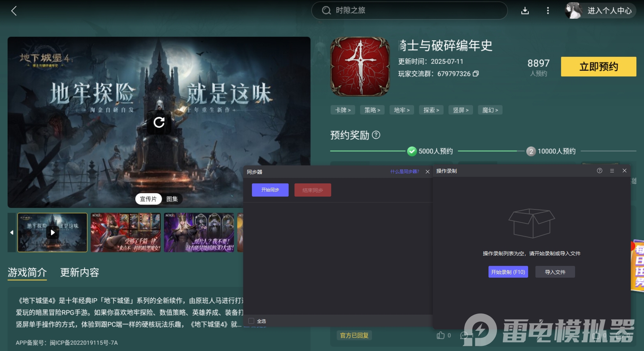Open the 策略 tag

tap(372, 110)
